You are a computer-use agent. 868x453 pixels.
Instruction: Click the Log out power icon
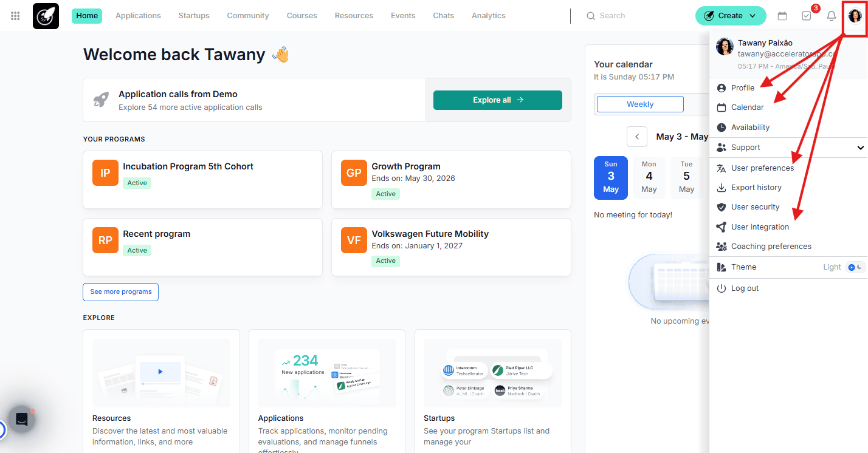tap(722, 288)
